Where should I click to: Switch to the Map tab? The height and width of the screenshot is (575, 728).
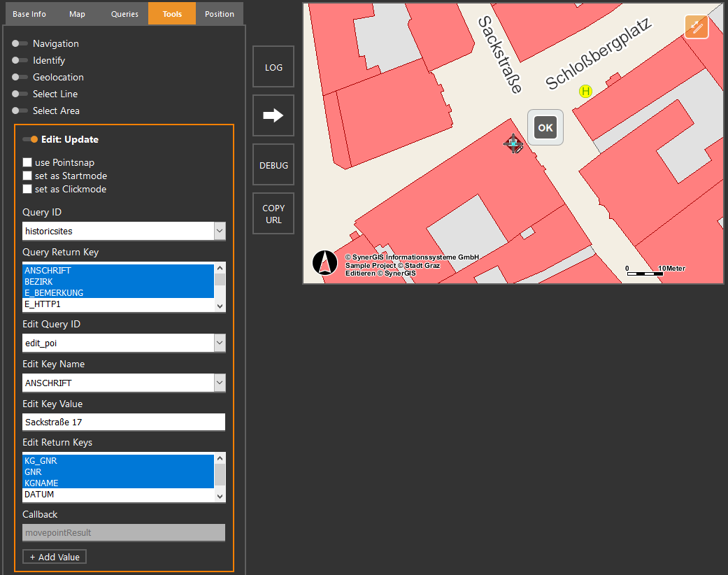pos(77,13)
